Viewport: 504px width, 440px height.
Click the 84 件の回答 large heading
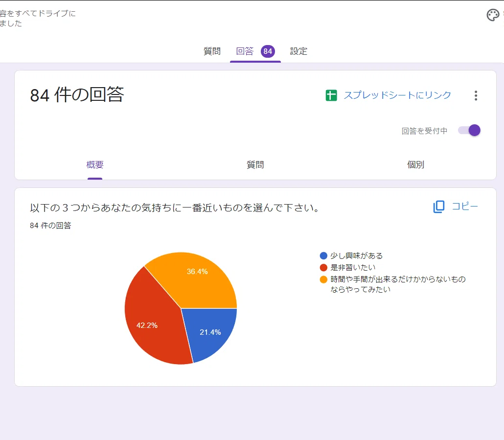77,95
